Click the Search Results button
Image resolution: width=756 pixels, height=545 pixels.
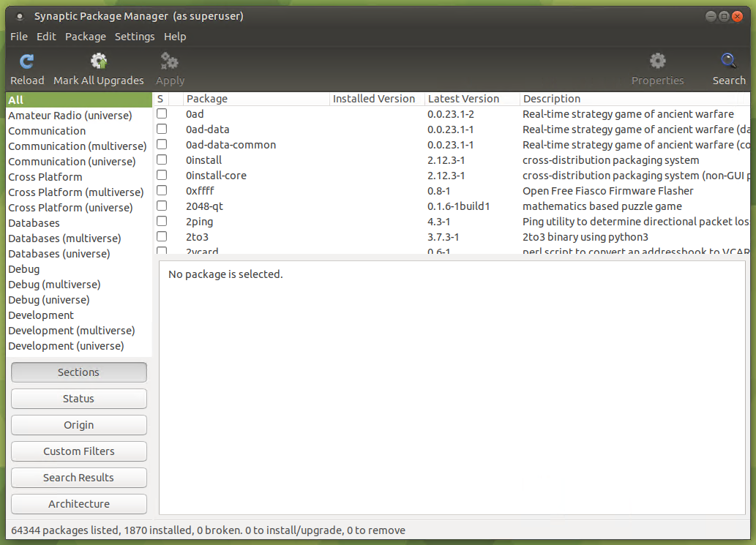(78, 478)
